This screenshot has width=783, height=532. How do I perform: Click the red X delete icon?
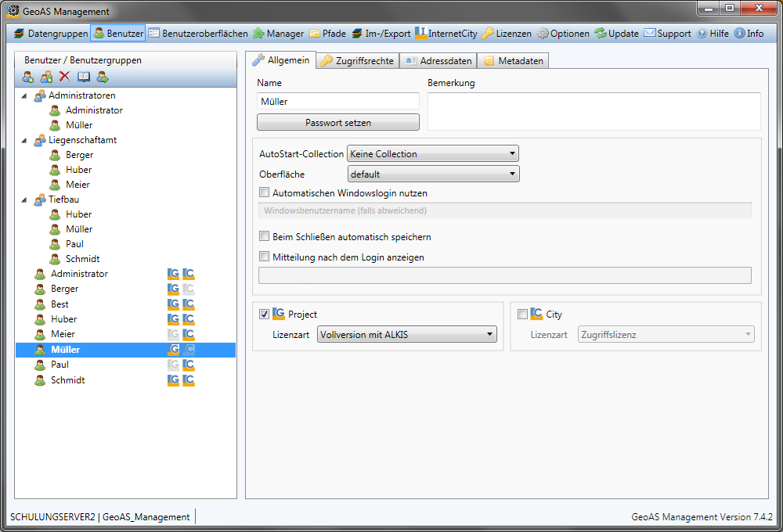64,77
